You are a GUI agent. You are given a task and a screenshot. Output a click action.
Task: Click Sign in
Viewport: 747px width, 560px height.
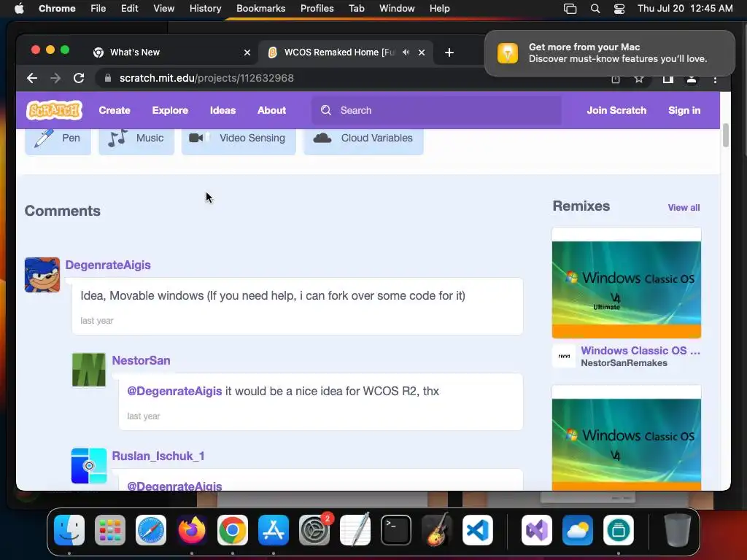coord(684,110)
